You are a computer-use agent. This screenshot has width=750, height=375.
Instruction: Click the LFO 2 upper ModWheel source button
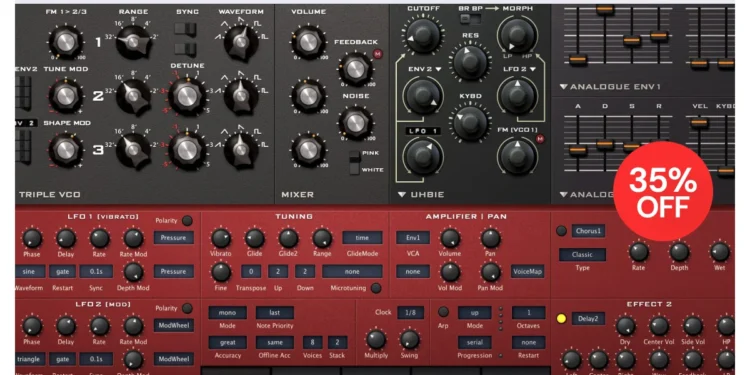(174, 325)
